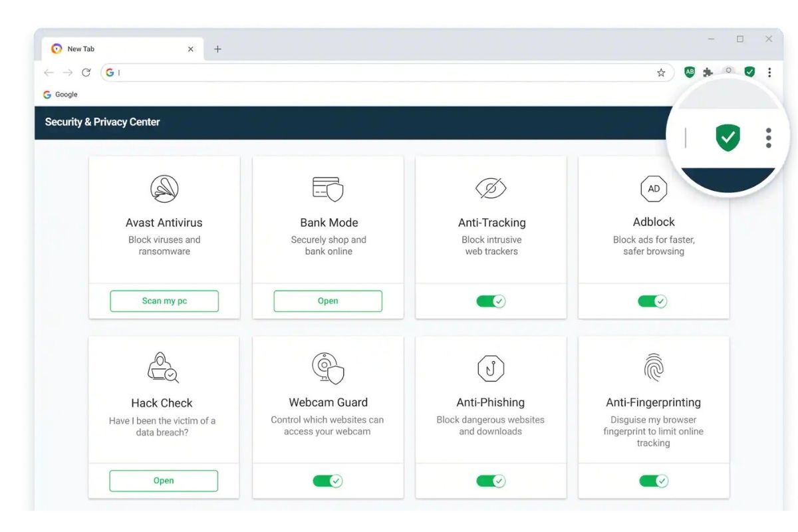This screenshot has width=798, height=532.
Task: Click the Adblock AD octagon icon
Action: coord(654,189)
